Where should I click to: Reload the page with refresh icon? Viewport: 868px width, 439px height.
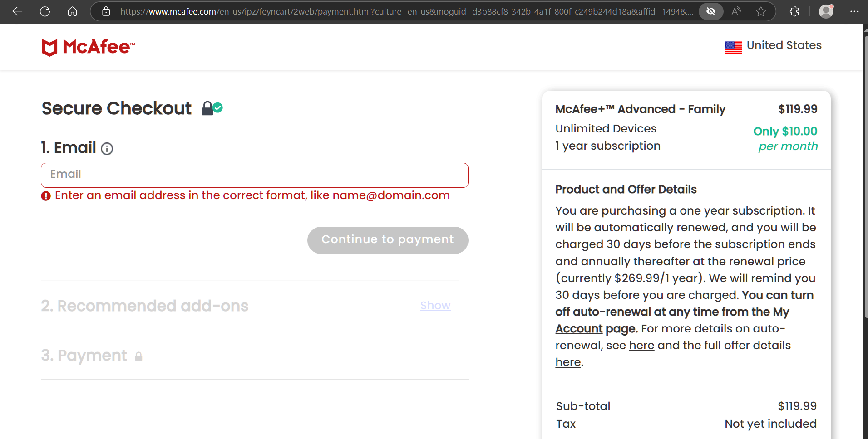[x=45, y=11]
